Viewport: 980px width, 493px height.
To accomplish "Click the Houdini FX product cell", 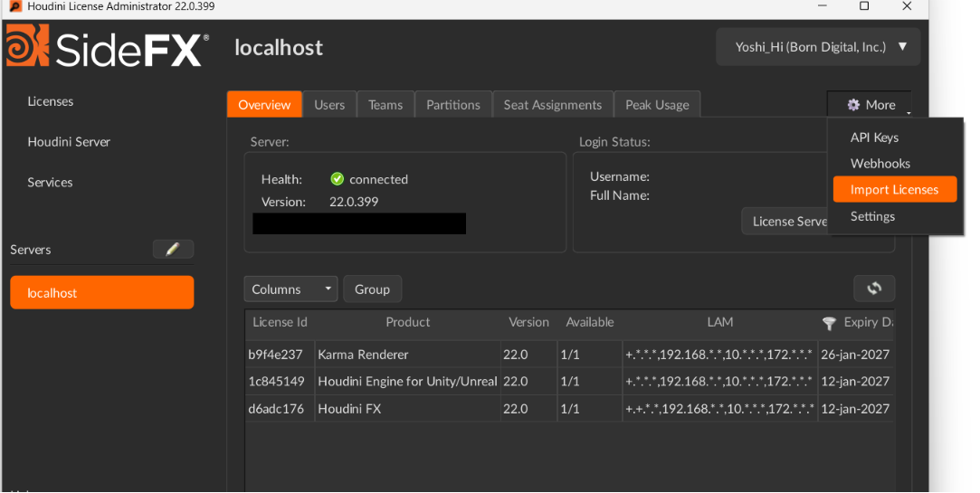I will coord(407,409).
